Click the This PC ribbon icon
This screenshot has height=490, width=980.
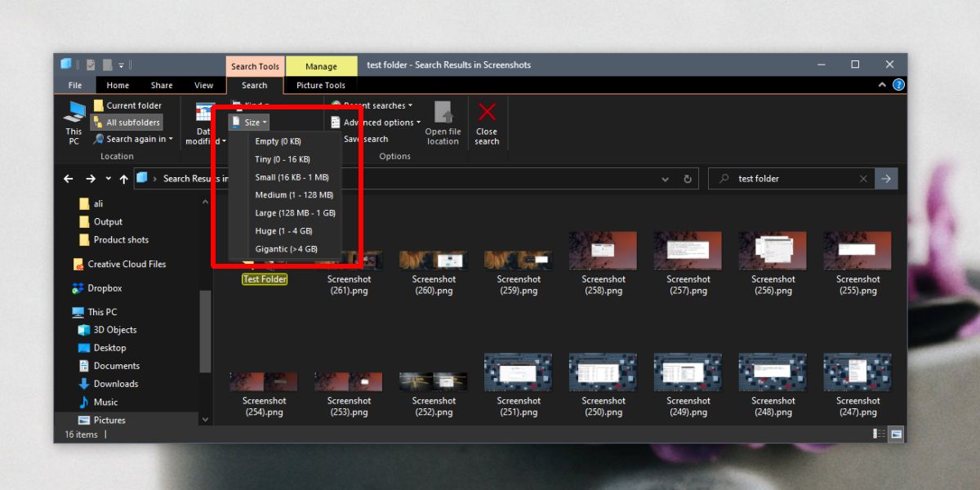(74, 122)
